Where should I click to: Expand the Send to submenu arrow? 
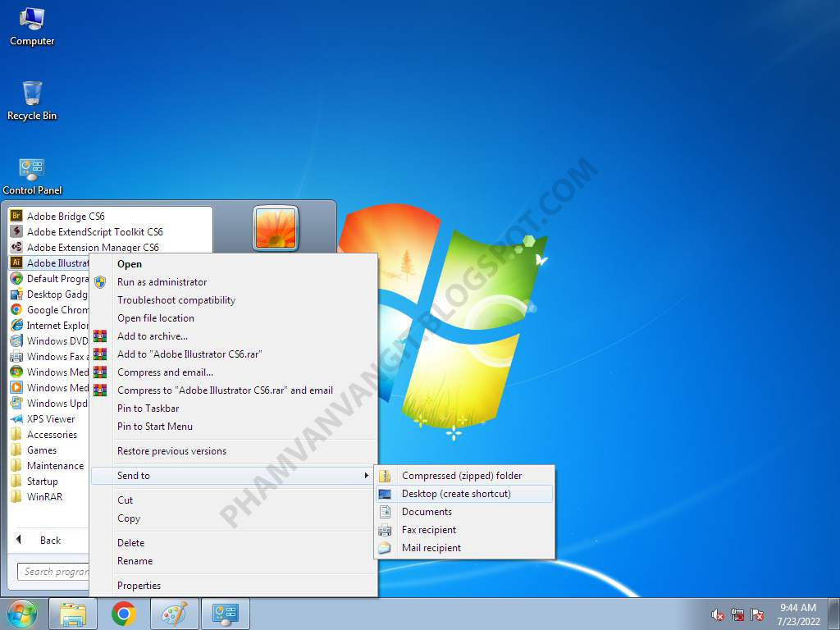(x=367, y=475)
